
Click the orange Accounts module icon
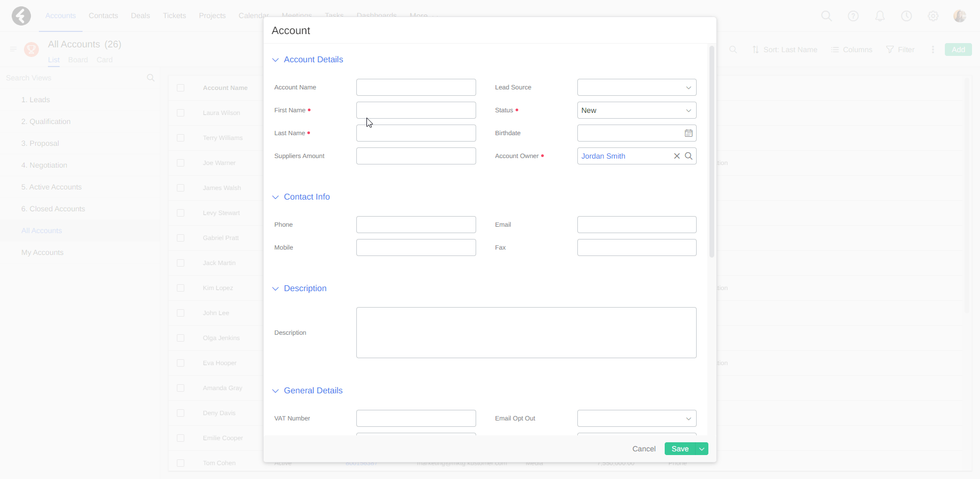point(31,49)
